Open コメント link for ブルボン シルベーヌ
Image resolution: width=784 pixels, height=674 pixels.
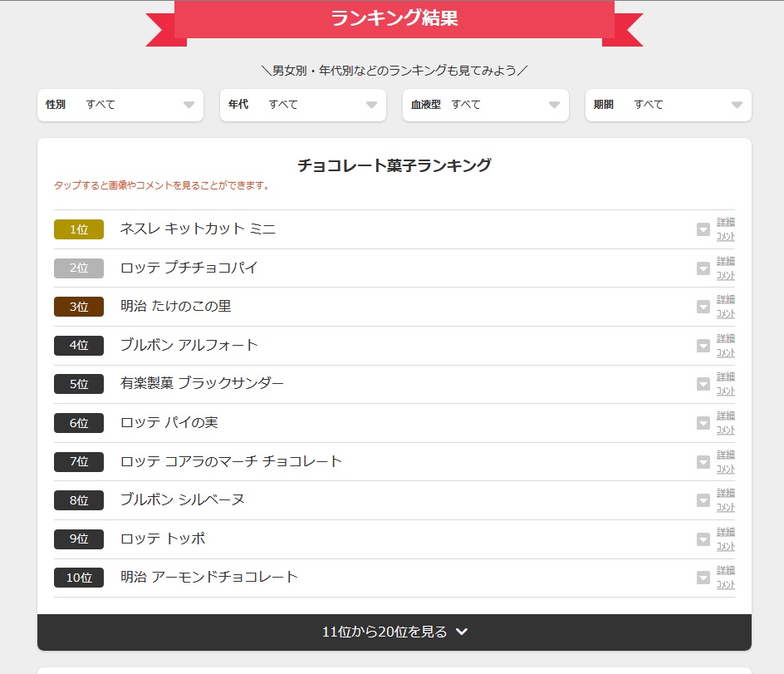[726, 508]
